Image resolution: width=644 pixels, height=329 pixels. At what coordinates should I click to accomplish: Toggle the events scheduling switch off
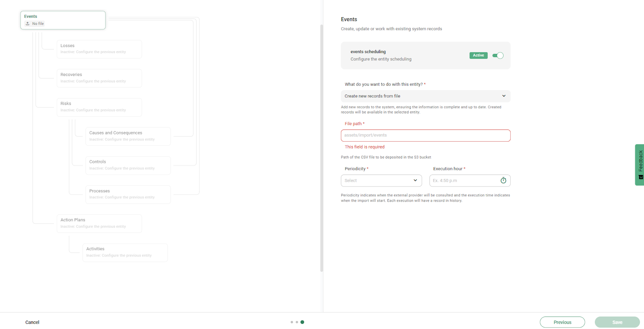(498, 56)
